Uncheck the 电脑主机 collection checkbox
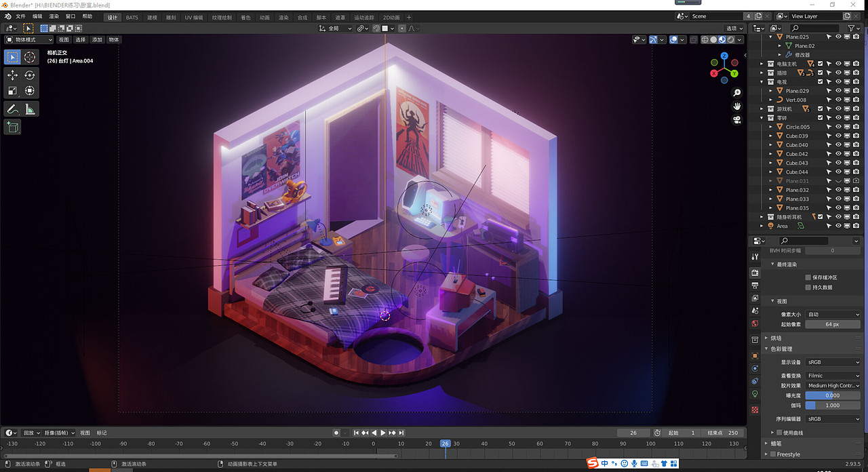Screen dimensions: 868x472 pyautogui.click(x=820, y=64)
